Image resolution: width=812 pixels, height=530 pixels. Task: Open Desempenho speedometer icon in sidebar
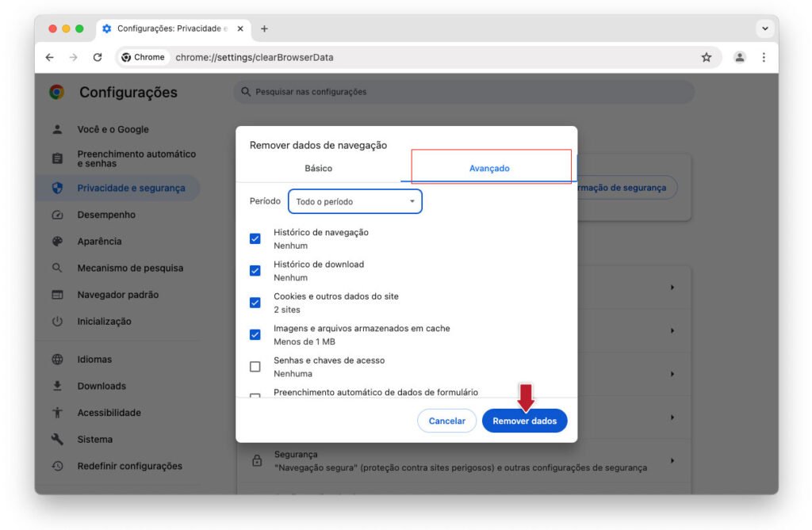[x=57, y=215]
